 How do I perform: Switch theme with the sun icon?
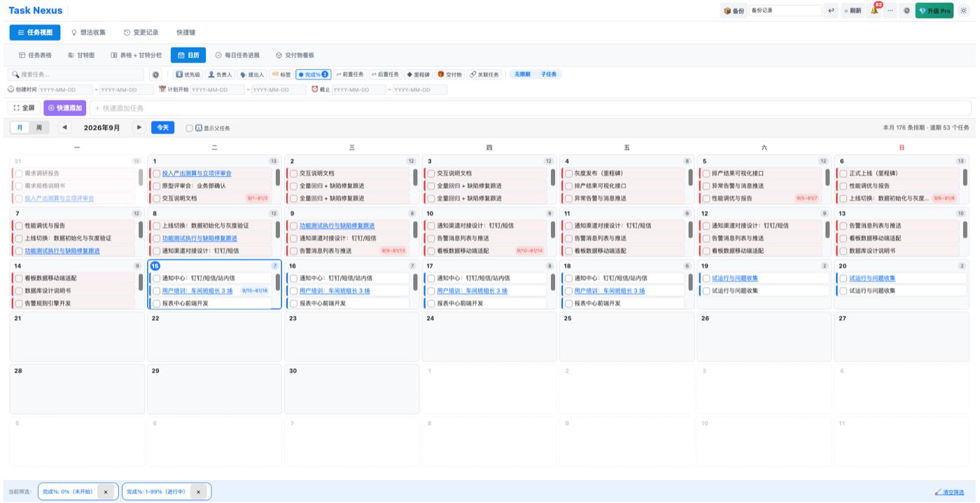tap(963, 10)
